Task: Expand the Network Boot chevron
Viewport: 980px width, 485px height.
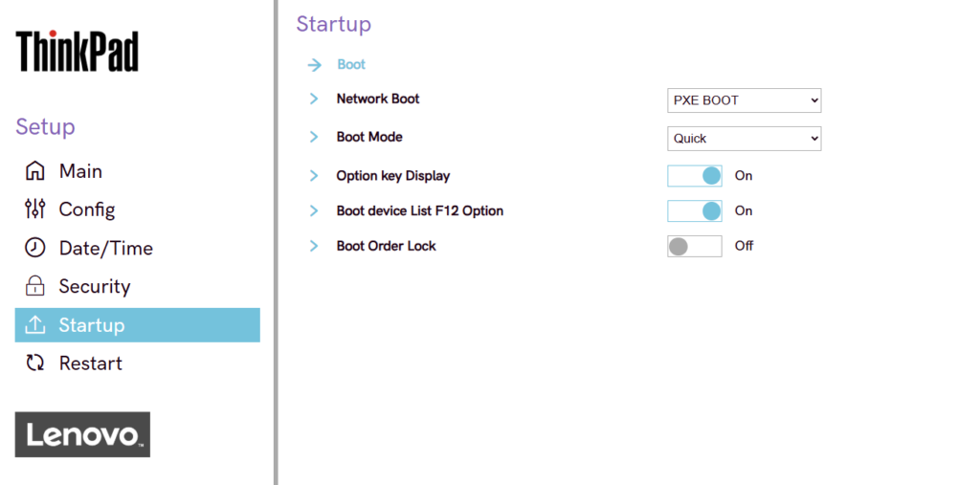Action: coord(314,99)
